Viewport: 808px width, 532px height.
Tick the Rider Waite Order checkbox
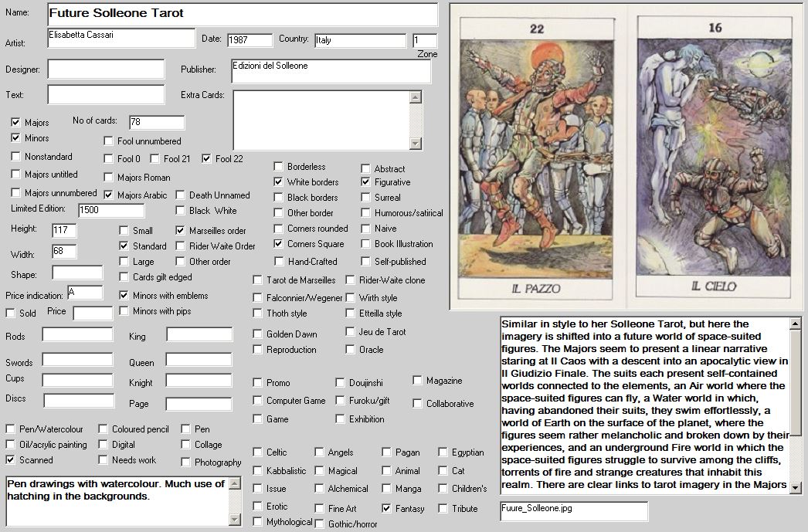pos(181,246)
